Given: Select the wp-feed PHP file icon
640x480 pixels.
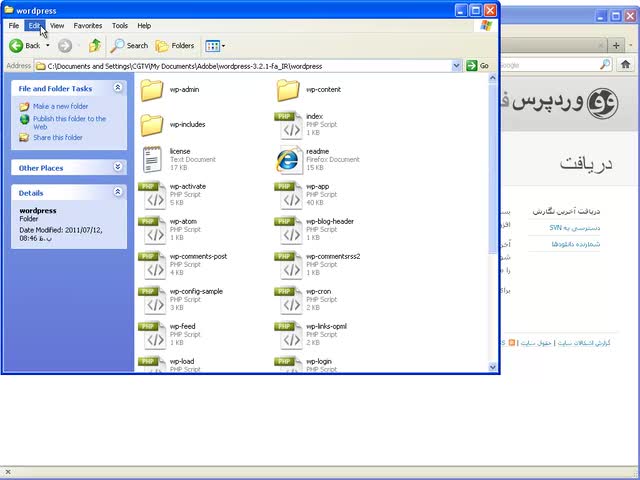Looking at the screenshot, I should pos(152,336).
